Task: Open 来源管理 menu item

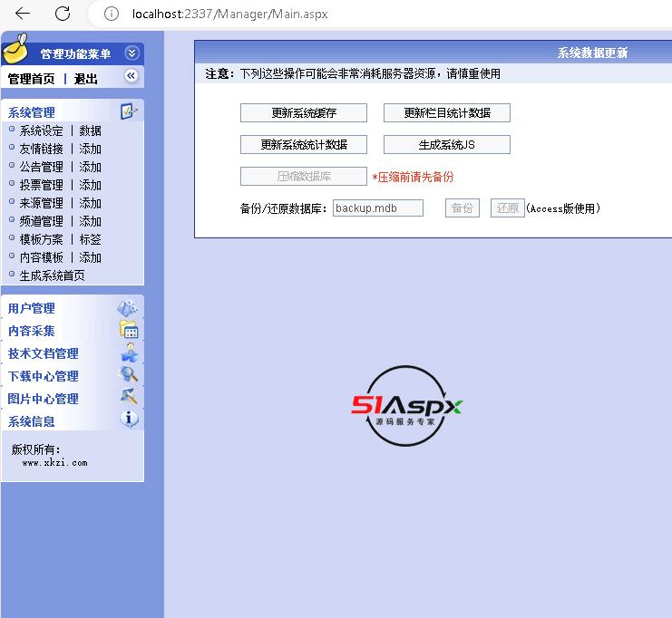Action: coord(41,203)
